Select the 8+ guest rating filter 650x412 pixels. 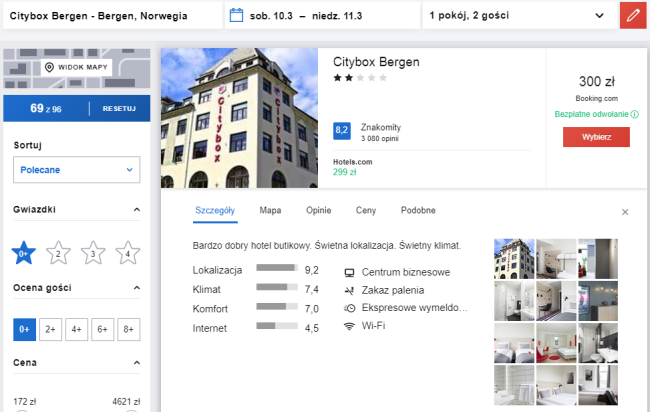coord(129,330)
